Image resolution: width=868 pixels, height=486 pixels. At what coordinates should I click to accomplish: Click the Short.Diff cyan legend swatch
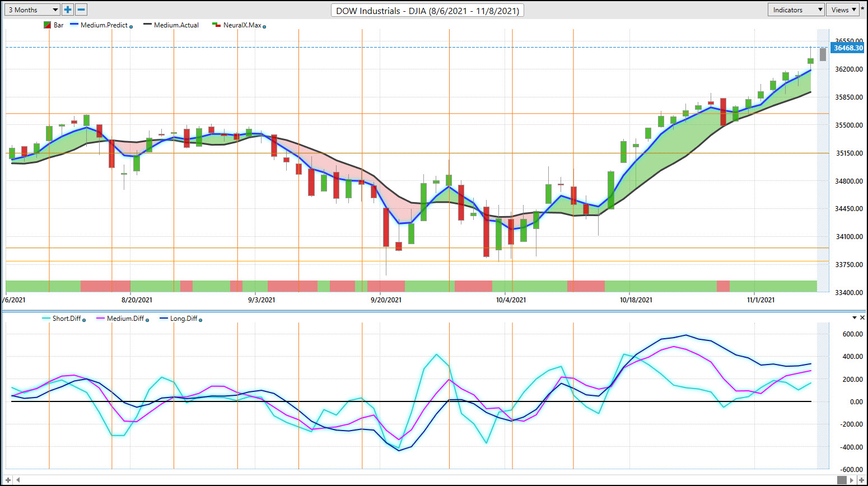[46, 318]
